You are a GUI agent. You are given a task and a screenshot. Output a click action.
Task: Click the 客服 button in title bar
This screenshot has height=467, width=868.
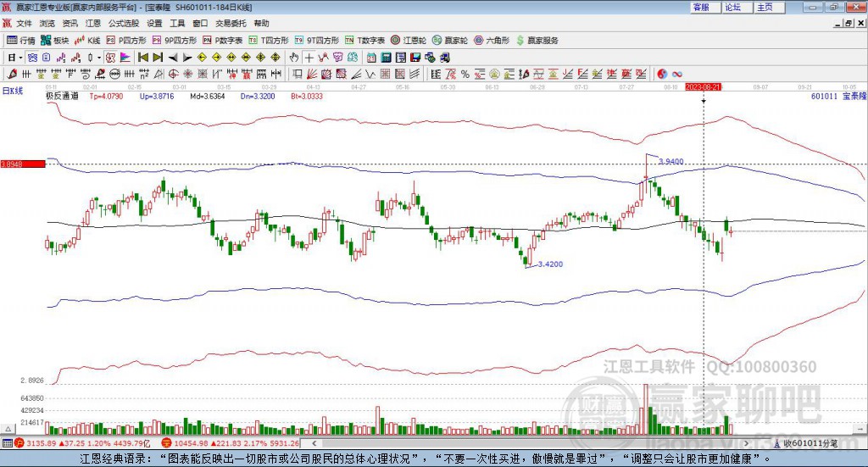tap(704, 7)
